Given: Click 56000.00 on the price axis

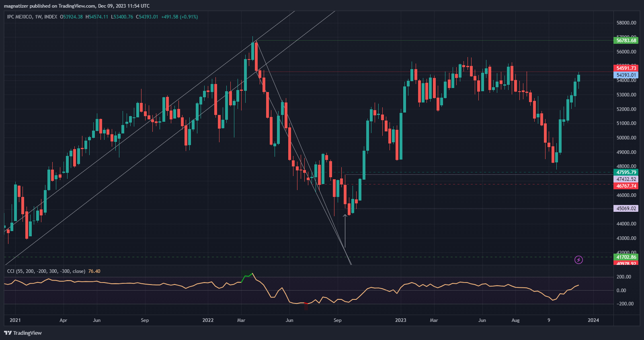Looking at the screenshot, I should 626,52.
